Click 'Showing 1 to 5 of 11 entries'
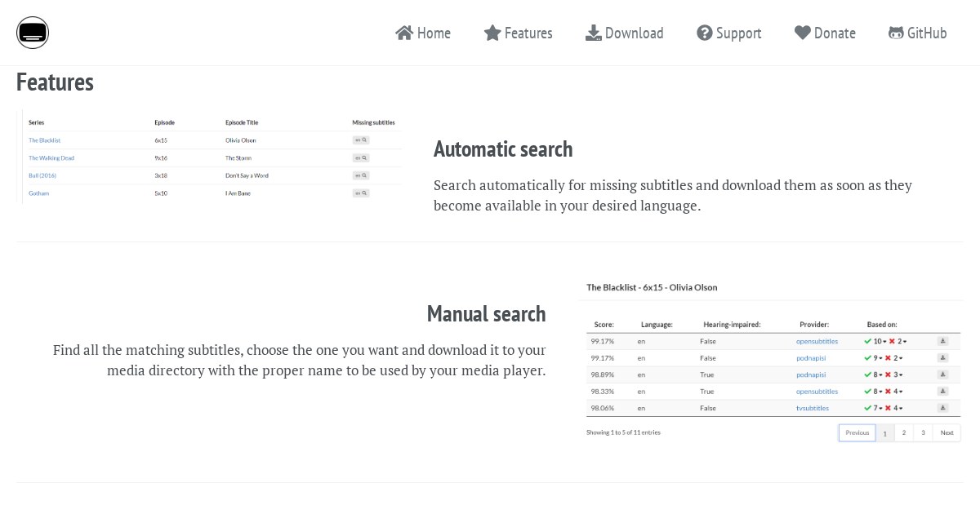The height and width of the screenshot is (514, 980). click(x=623, y=432)
